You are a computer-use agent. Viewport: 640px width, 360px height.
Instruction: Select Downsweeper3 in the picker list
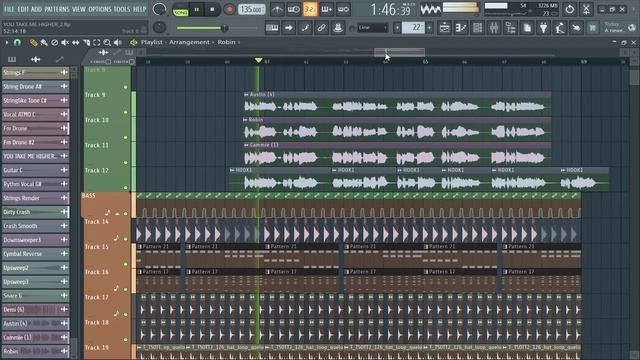(x=35, y=240)
